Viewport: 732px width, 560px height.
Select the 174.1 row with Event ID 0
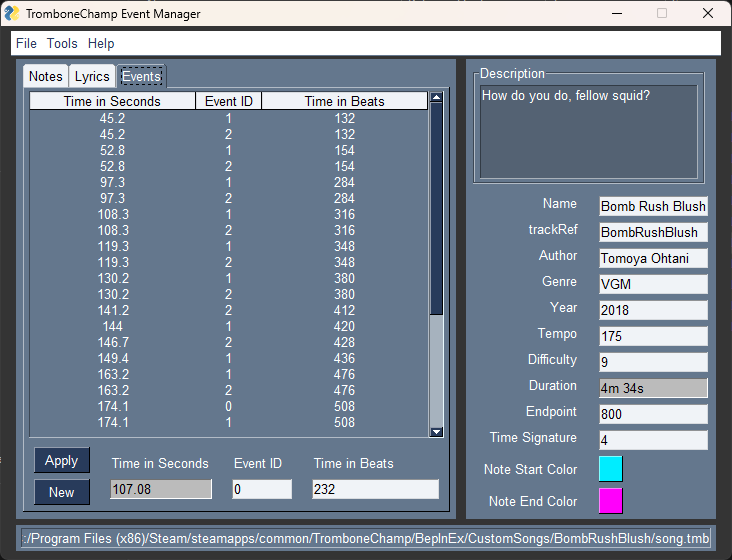click(x=228, y=406)
